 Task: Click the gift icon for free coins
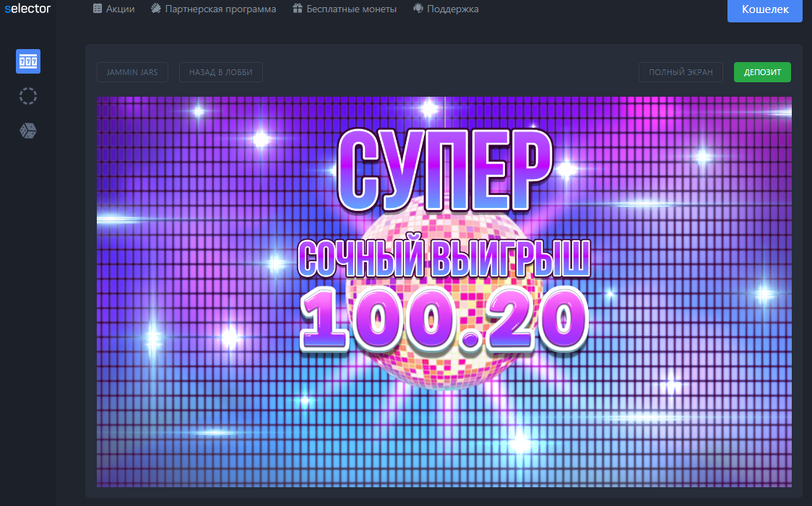coord(297,8)
